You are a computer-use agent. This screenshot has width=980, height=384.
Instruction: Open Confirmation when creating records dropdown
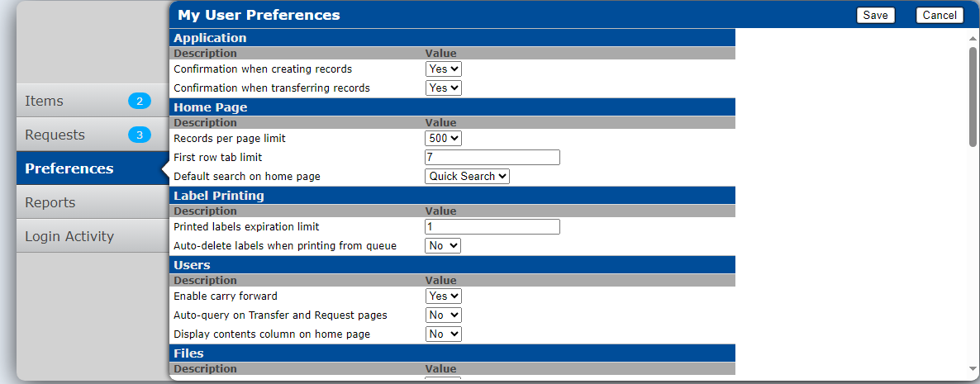click(x=444, y=69)
